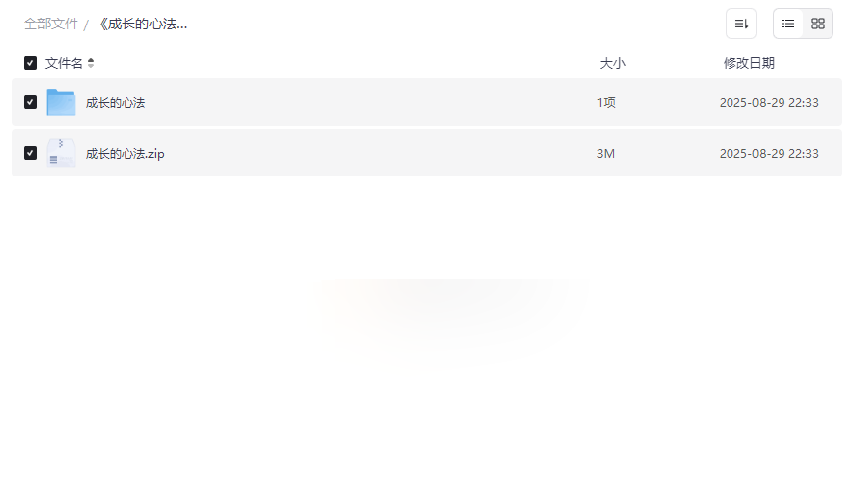Screen dimensions: 857x504
Task: Click the 《成长的心法... breadcrumb item
Action: [x=142, y=24]
